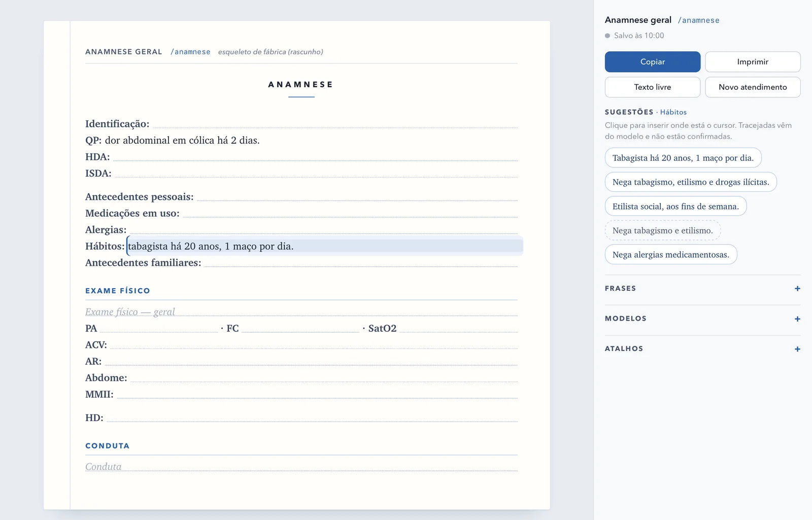Click the Conduta placeholder field
The width and height of the screenshot is (812, 520).
click(301, 467)
